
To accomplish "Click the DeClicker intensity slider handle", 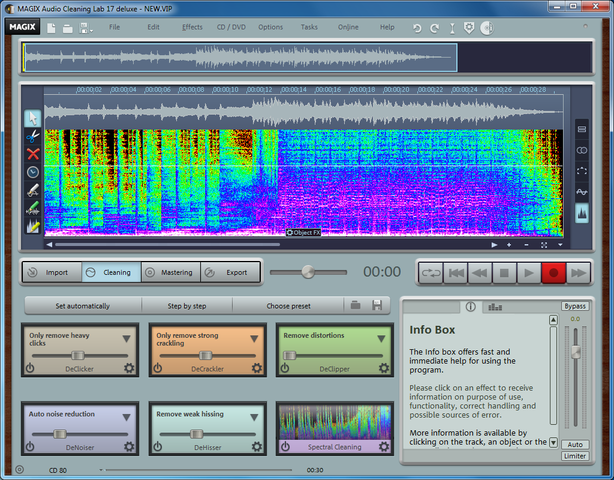I will coord(78,355).
